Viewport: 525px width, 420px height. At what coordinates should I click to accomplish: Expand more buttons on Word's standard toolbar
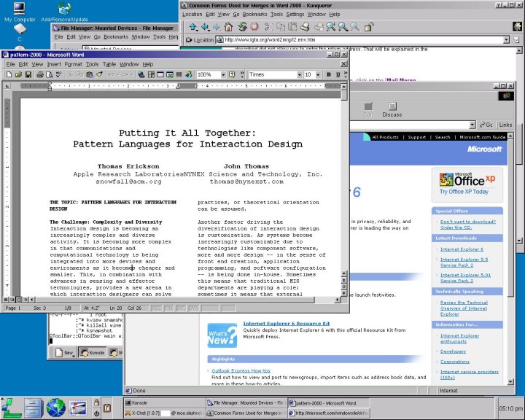point(242,74)
